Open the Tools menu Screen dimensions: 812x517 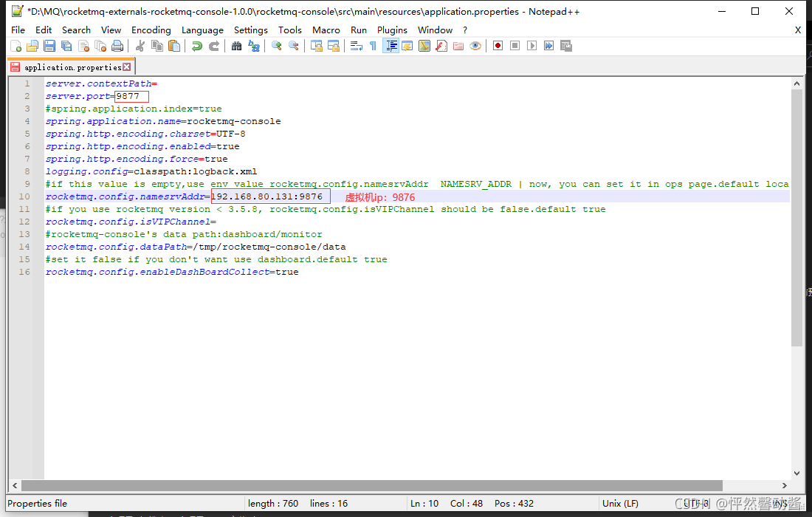[x=290, y=30]
